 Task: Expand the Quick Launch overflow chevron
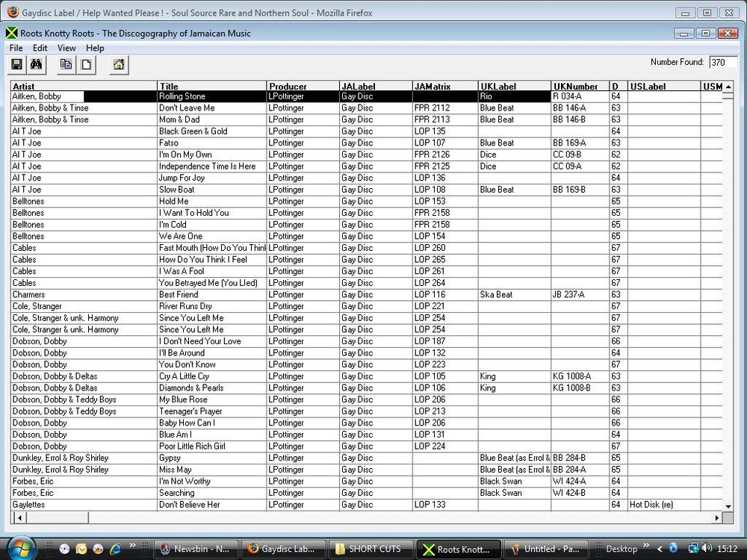pos(132,546)
